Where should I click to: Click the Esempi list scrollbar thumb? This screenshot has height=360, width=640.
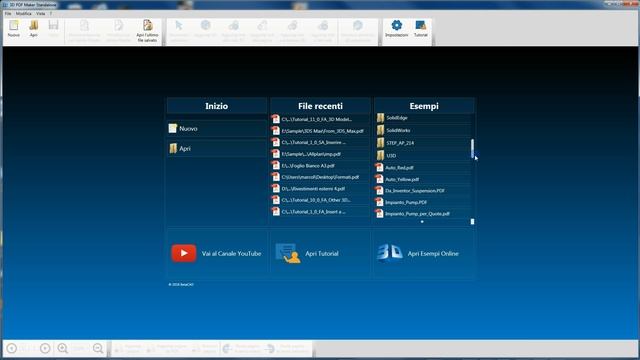point(472,149)
